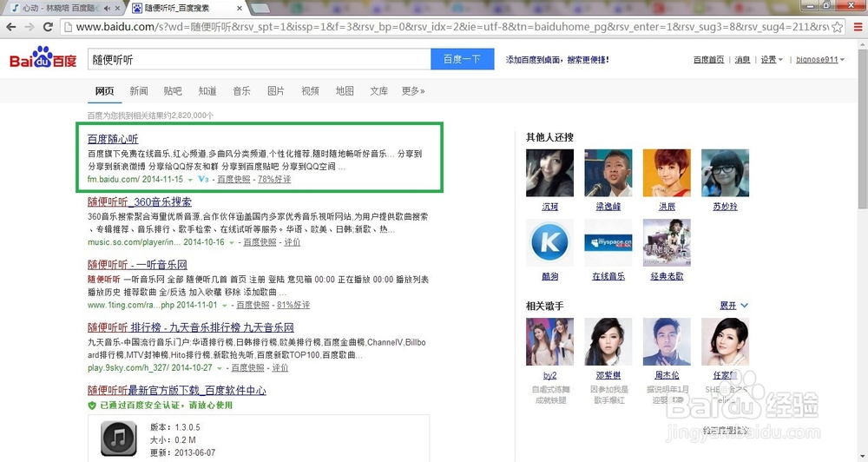Select the 贴吧 search tab
The height and width of the screenshot is (462, 868).
[173, 91]
